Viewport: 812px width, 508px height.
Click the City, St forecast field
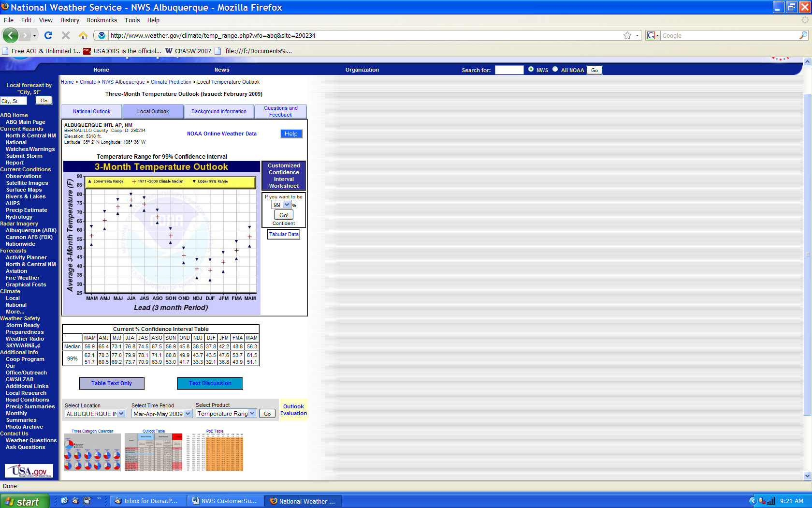14,101
